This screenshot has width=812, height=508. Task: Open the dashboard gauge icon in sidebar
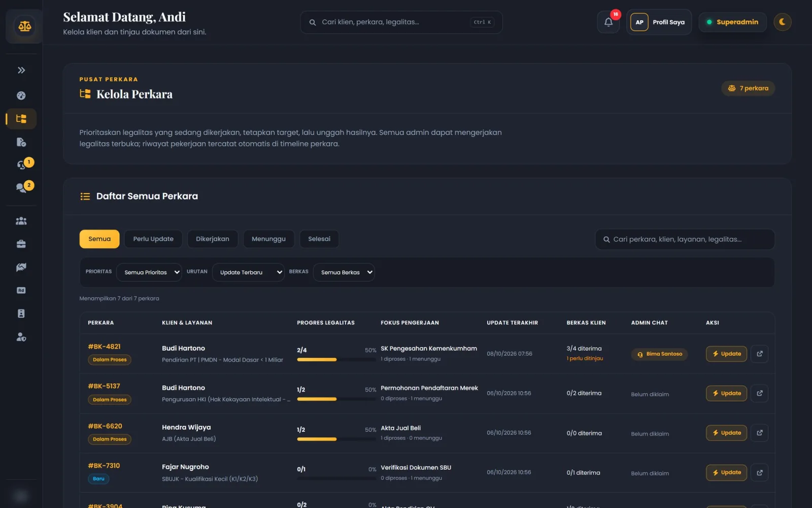point(21,96)
